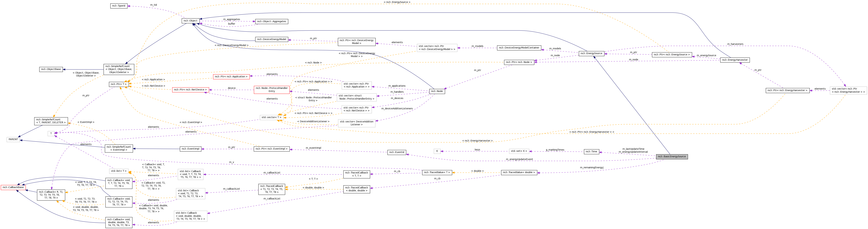Click the highlighted ns3::BasicEnergySource node
This screenshot has height=229, width=868.
pos(672,157)
